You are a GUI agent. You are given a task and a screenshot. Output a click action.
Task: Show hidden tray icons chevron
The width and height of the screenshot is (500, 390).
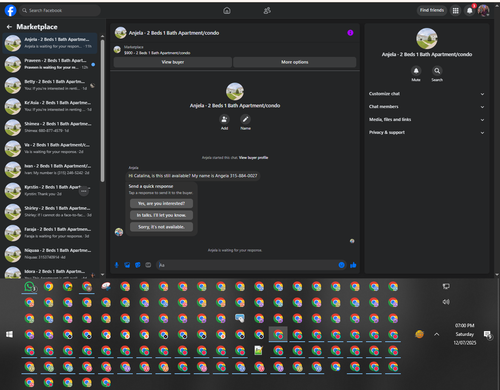437,334
